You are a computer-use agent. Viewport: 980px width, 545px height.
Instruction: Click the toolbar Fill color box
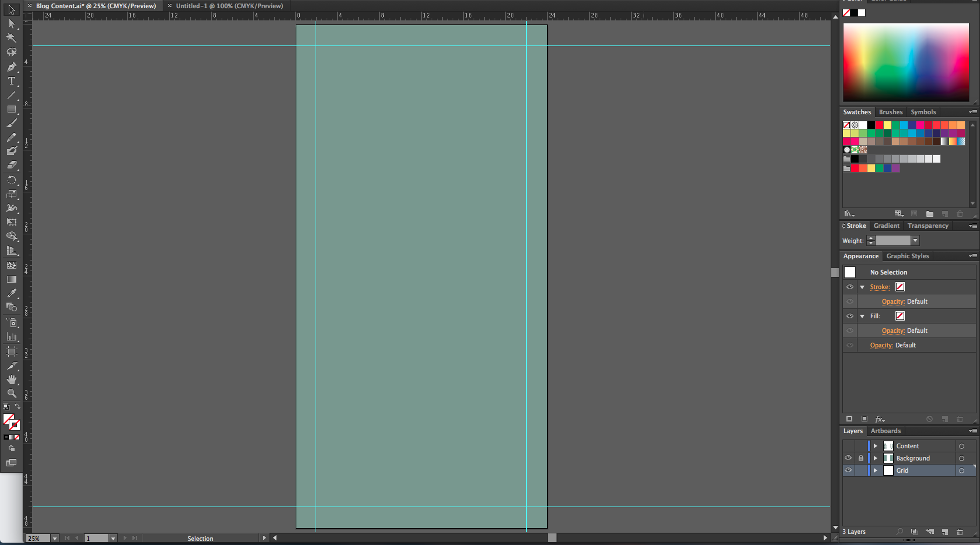coord(8,420)
